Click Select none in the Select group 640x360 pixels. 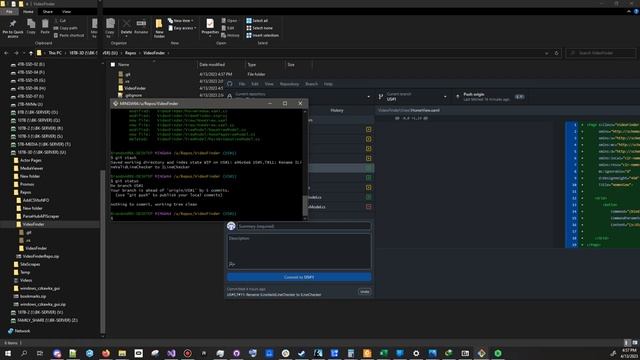click(259, 28)
